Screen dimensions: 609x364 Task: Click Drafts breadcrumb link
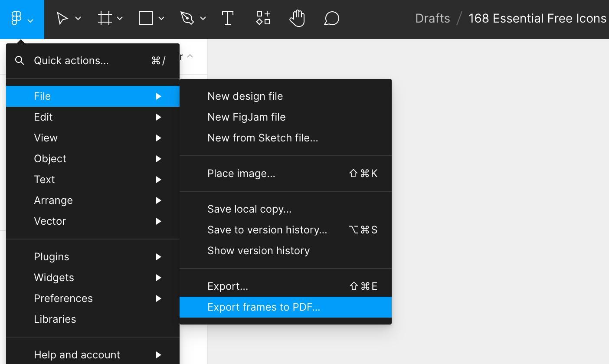[432, 19]
